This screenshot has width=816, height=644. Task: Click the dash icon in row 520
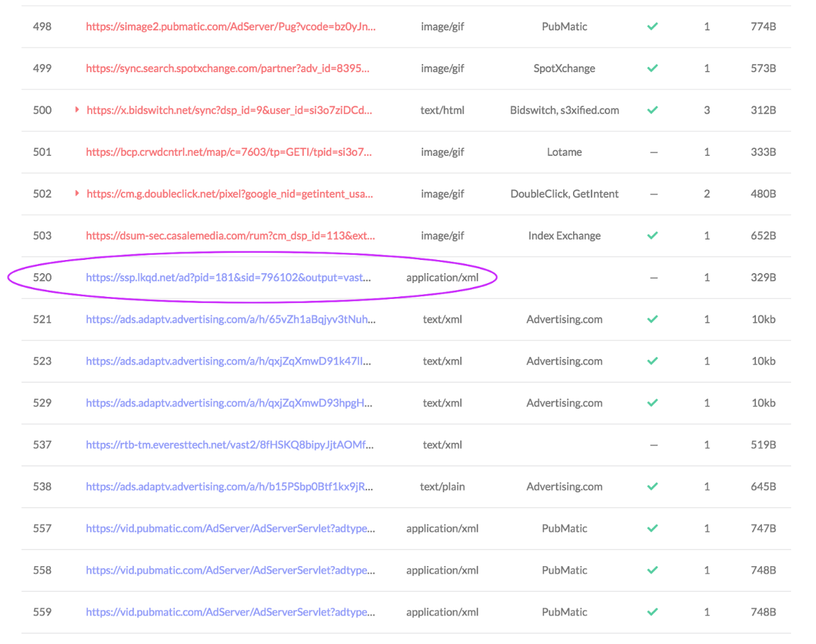(x=654, y=278)
